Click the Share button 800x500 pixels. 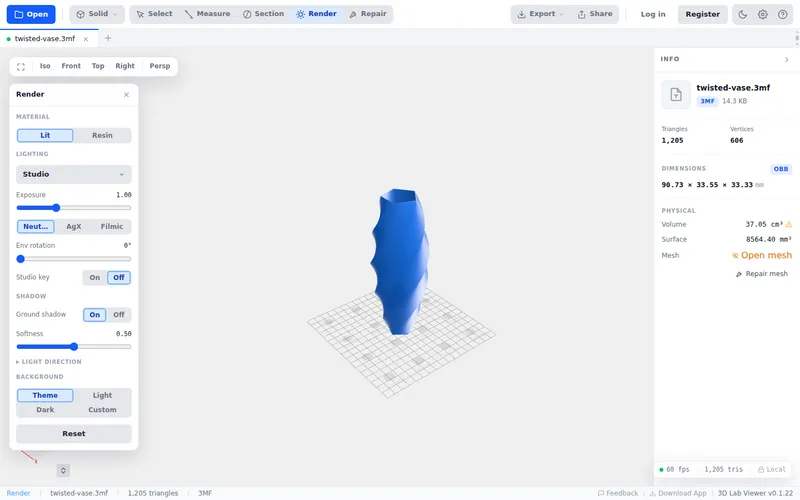(595, 14)
